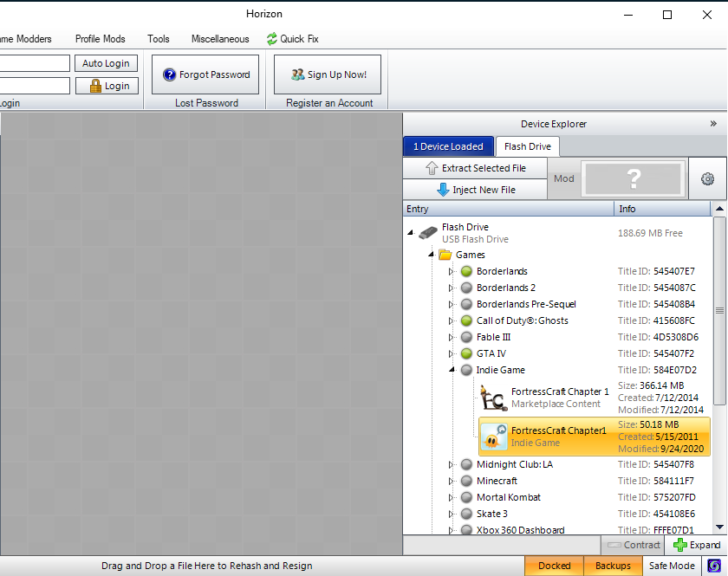
Task: Open the Profile Mods menu
Action: (100, 39)
